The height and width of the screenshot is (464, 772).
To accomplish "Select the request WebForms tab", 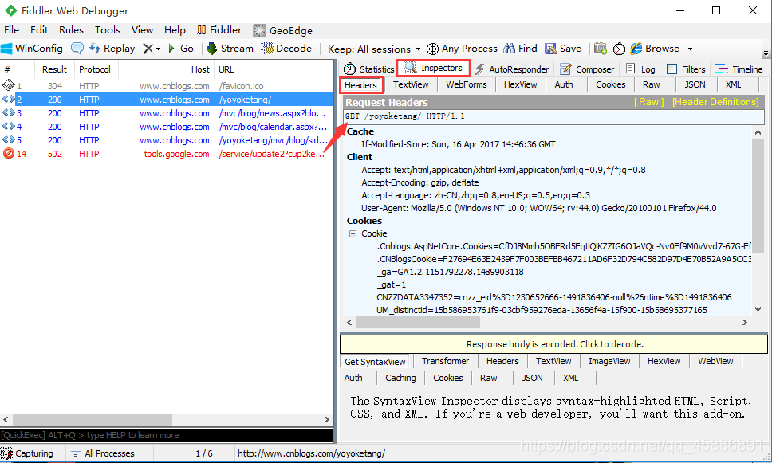I will click(x=466, y=85).
